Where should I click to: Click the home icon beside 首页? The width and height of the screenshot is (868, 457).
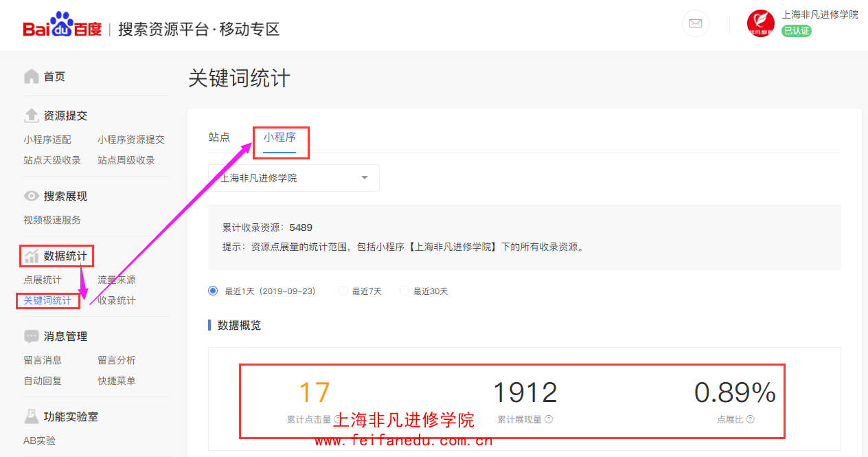click(x=31, y=76)
